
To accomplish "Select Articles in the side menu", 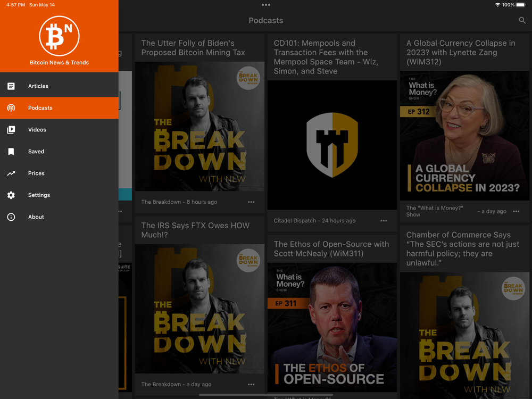I will (x=59, y=86).
